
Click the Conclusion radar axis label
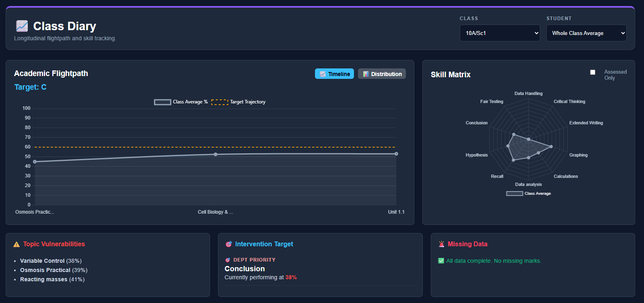point(477,123)
